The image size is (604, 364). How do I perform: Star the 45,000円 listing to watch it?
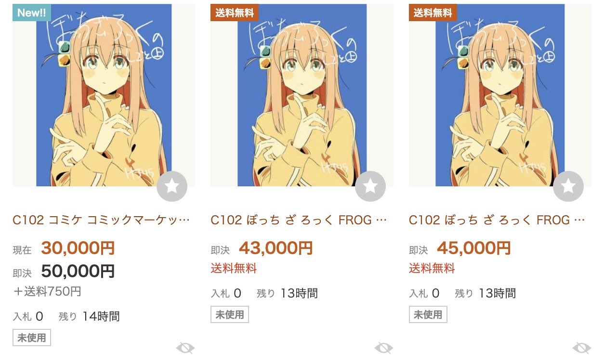point(568,186)
